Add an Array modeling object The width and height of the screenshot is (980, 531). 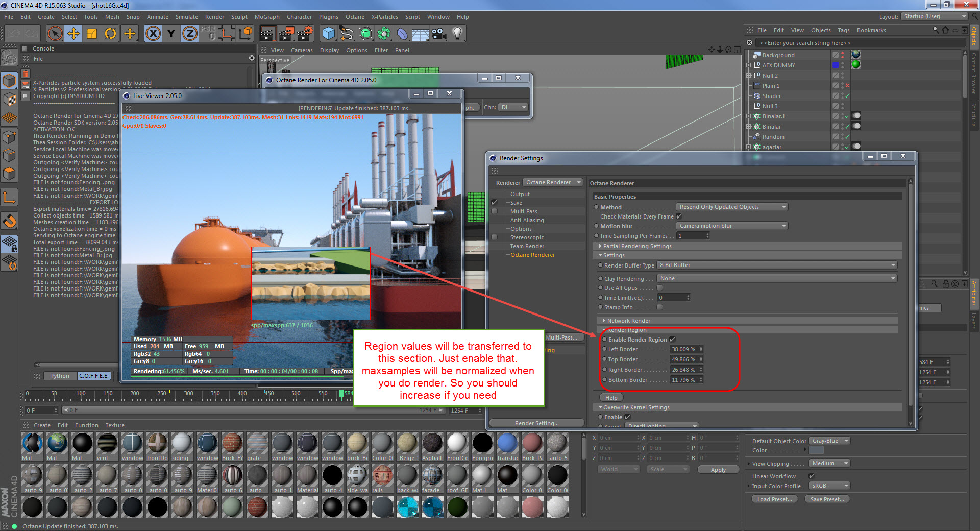pyautogui.click(x=384, y=34)
